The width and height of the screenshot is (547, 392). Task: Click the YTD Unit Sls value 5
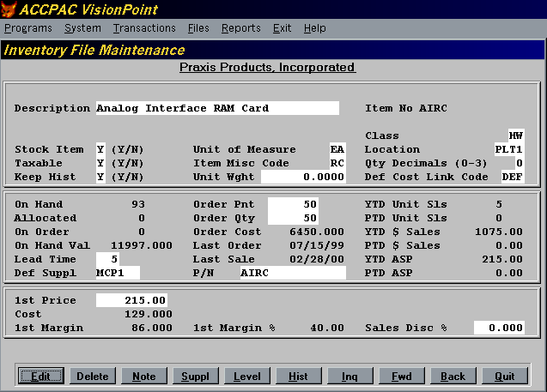499,204
